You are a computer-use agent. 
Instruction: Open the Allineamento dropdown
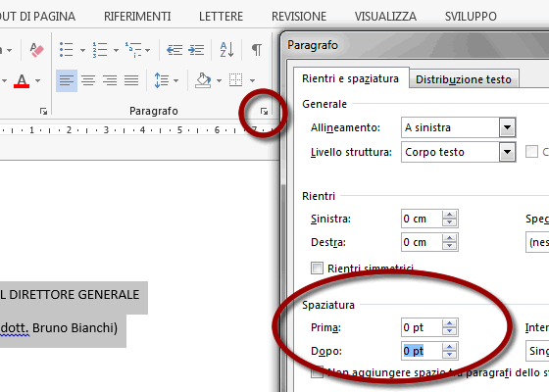pyautogui.click(x=508, y=127)
